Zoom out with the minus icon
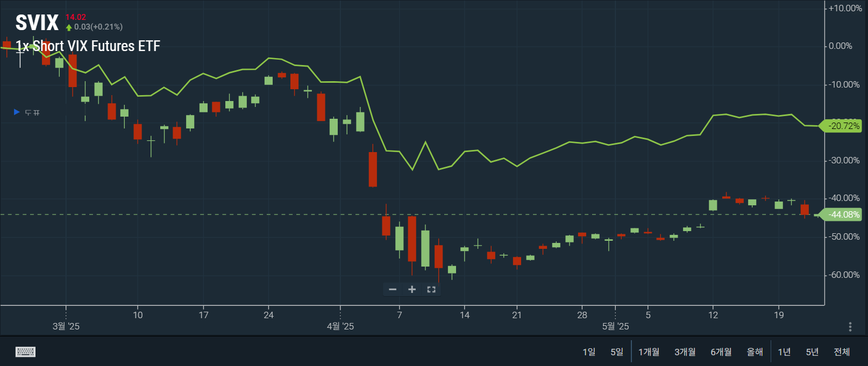Screen dimensions: 868x366 pos(393,289)
